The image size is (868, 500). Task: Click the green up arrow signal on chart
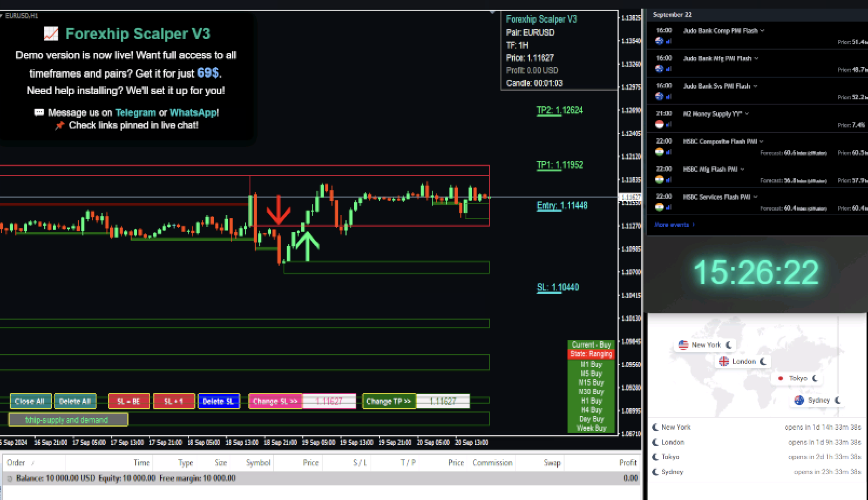pyautogui.click(x=307, y=246)
